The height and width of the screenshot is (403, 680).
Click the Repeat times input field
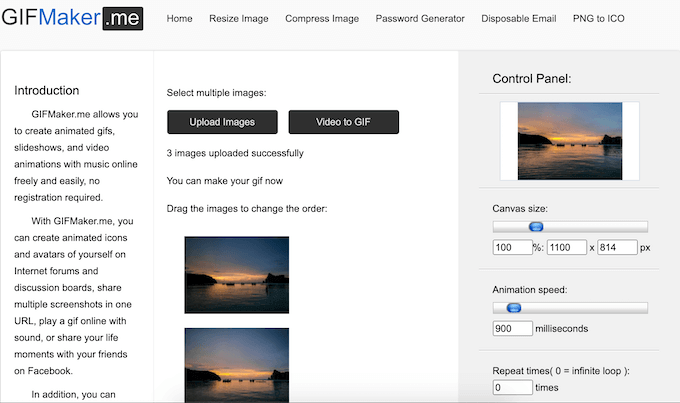[x=511, y=387]
